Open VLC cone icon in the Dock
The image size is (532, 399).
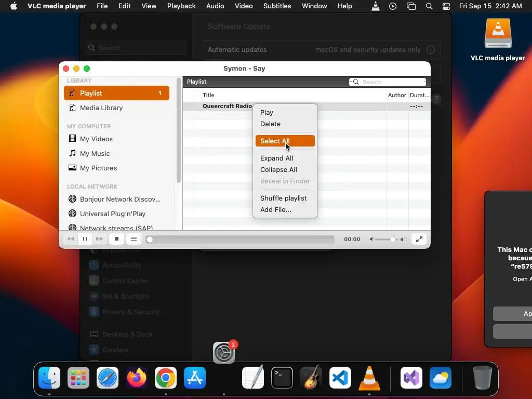click(x=369, y=377)
